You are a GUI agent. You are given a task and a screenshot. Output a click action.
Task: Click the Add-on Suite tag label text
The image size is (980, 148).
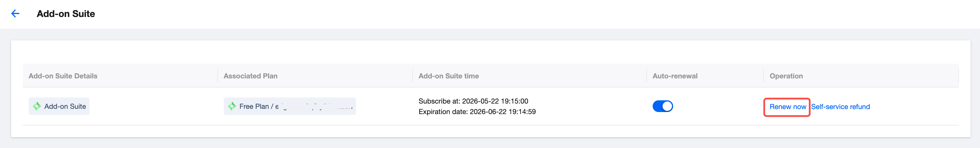(65, 106)
